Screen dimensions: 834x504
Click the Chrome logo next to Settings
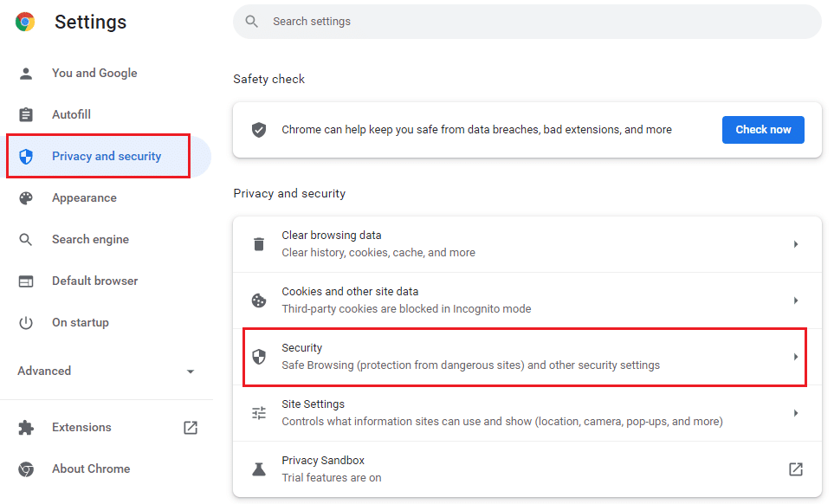pos(25,22)
